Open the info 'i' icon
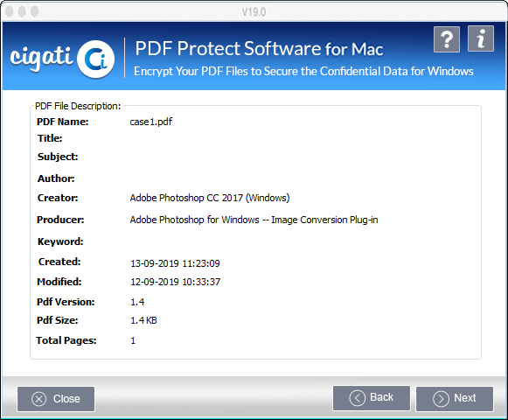Image resolution: width=508 pixels, height=420 pixels. 481,38
